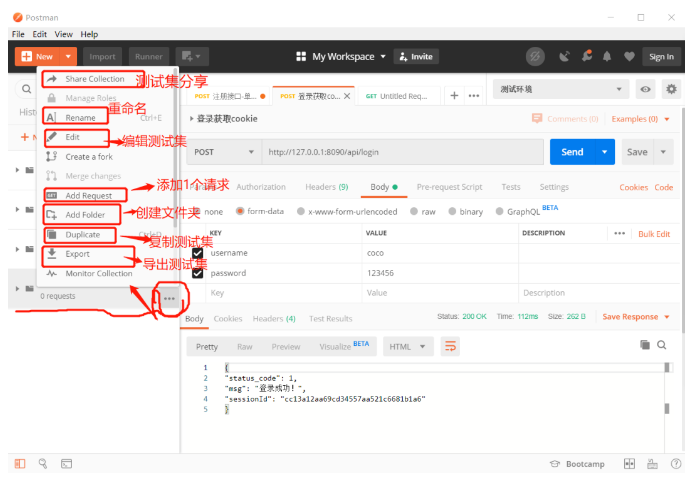Open the Runner
Viewport: 691px width, 479px height.
pyautogui.click(x=149, y=56)
